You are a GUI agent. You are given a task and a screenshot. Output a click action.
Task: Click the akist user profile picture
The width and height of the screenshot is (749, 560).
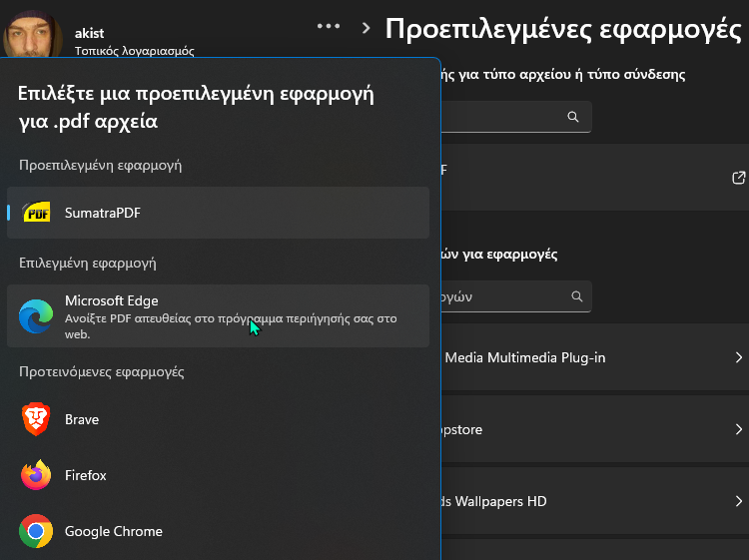click(33, 33)
